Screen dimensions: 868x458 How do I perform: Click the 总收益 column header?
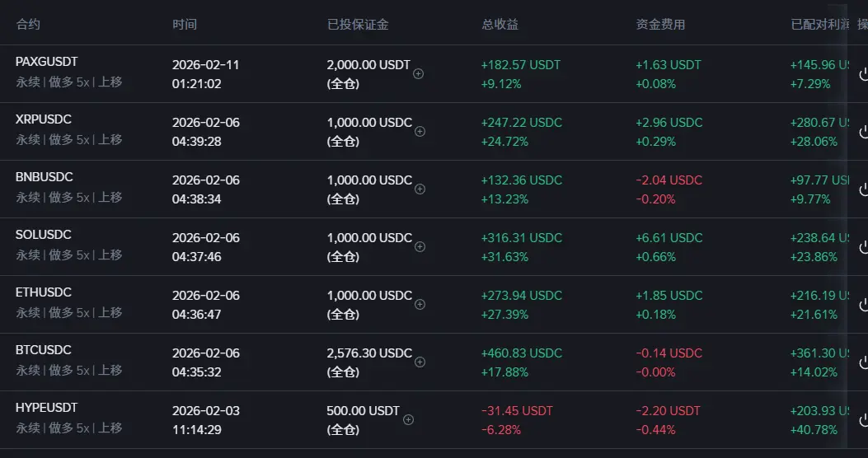500,25
